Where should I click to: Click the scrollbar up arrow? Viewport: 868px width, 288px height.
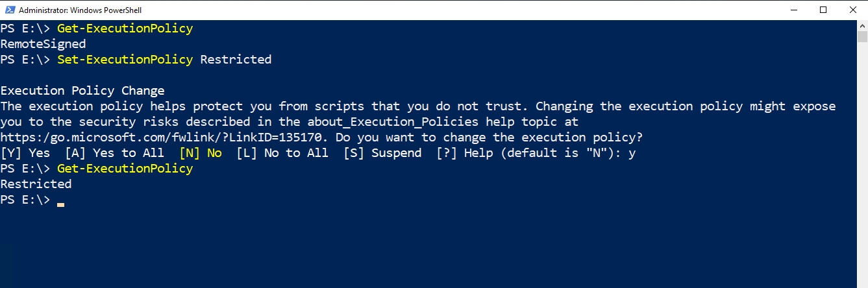point(862,25)
